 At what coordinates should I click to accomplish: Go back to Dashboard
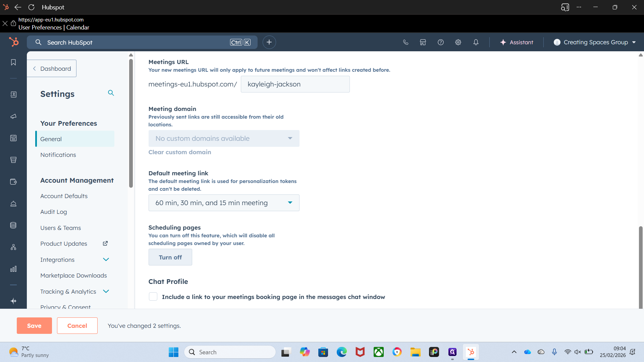pos(52,68)
